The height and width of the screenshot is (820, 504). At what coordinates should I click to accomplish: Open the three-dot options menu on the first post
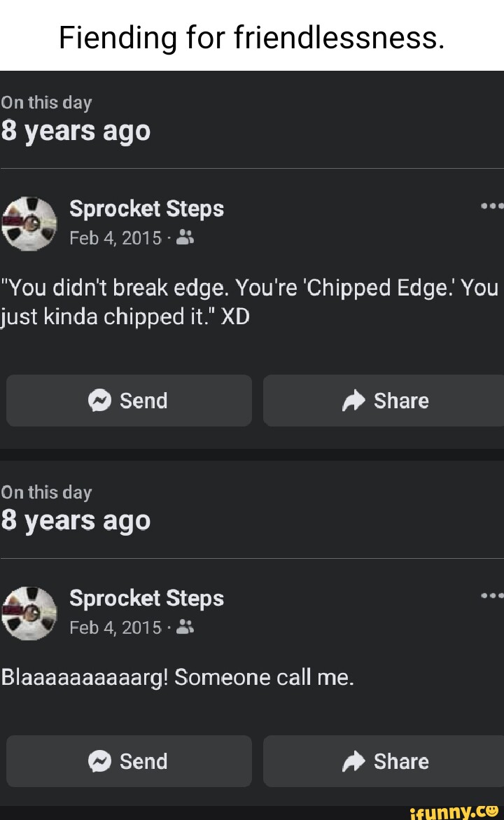coord(493,205)
